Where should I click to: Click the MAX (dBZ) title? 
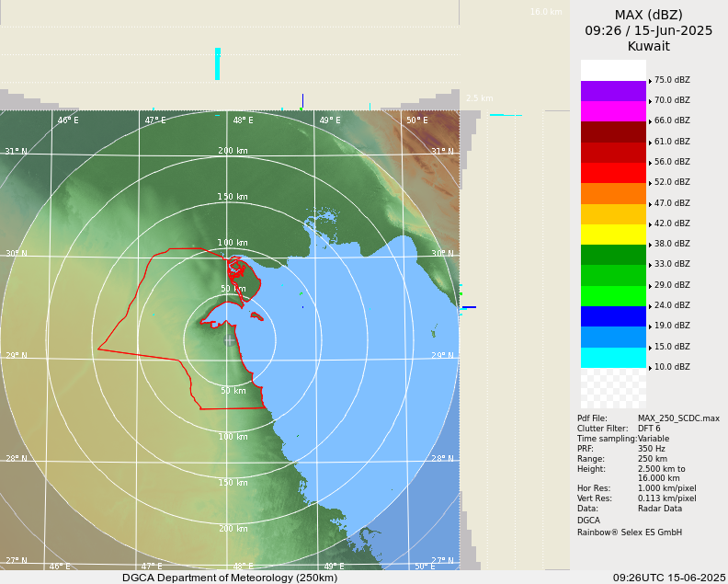click(649, 16)
